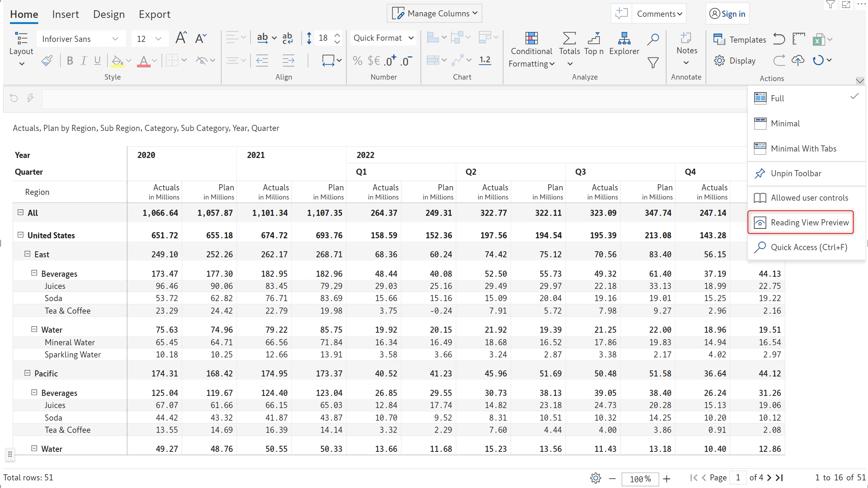Switch to the Insert tab
Image resolution: width=868 pixels, height=488 pixels.
point(65,14)
